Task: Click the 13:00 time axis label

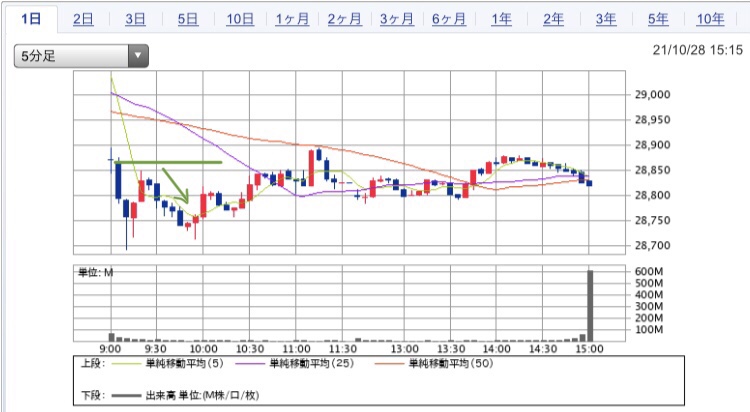Action: tap(405, 349)
